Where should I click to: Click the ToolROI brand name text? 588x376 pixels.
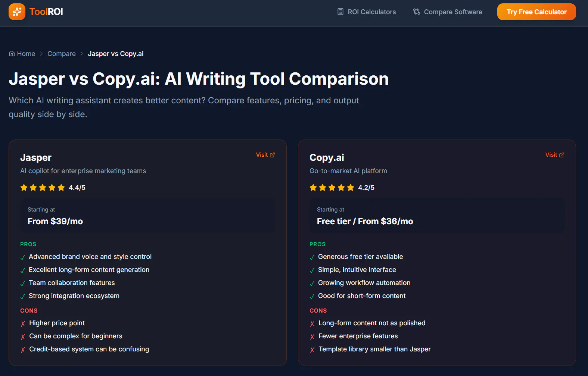pos(46,12)
